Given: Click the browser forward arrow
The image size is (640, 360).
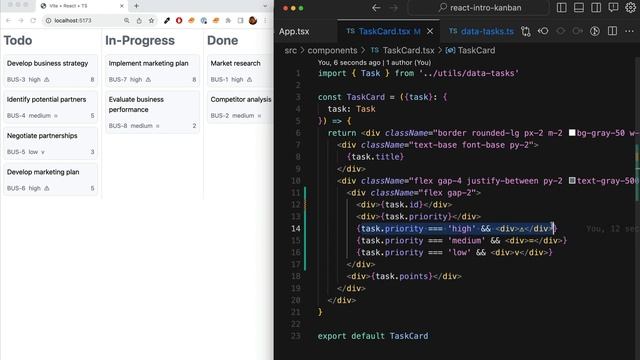Looking at the screenshot, I should coord(21,20).
